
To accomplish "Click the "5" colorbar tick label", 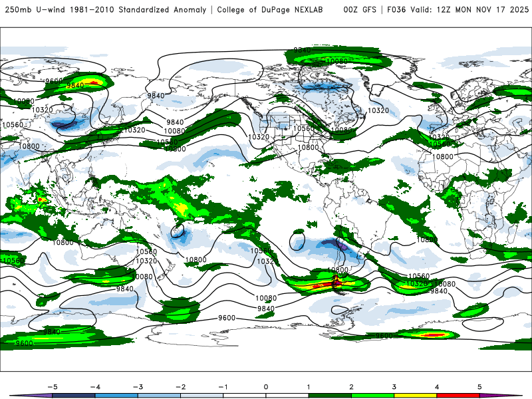I will [x=479, y=387].
